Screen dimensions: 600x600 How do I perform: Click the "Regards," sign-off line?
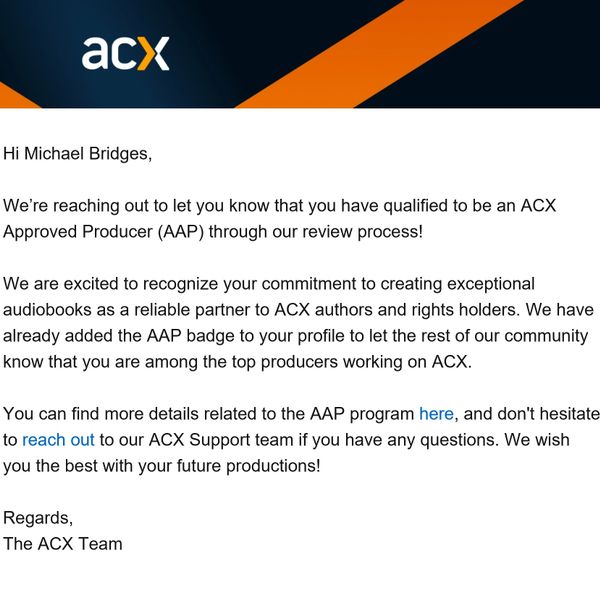coord(38,518)
